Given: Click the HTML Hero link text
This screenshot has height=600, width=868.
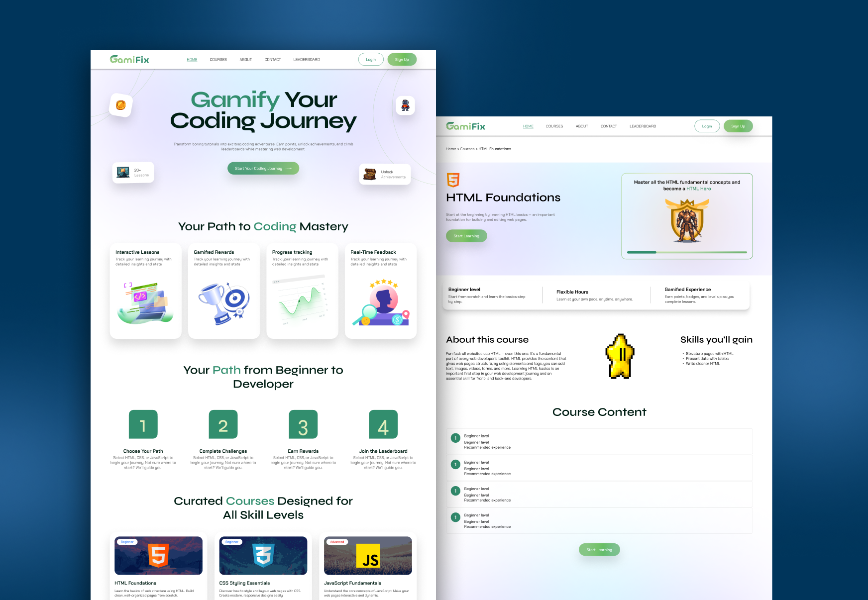Looking at the screenshot, I should tap(699, 189).
